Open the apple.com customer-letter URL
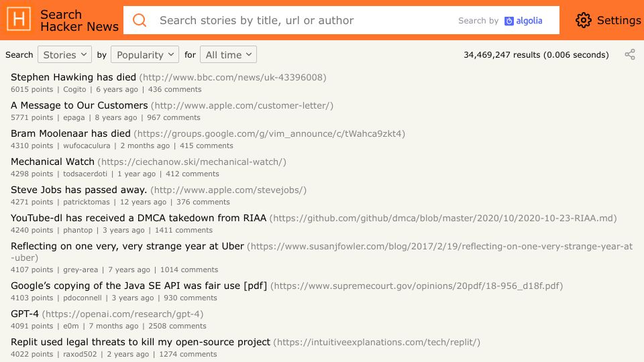 click(x=242, y=106)
